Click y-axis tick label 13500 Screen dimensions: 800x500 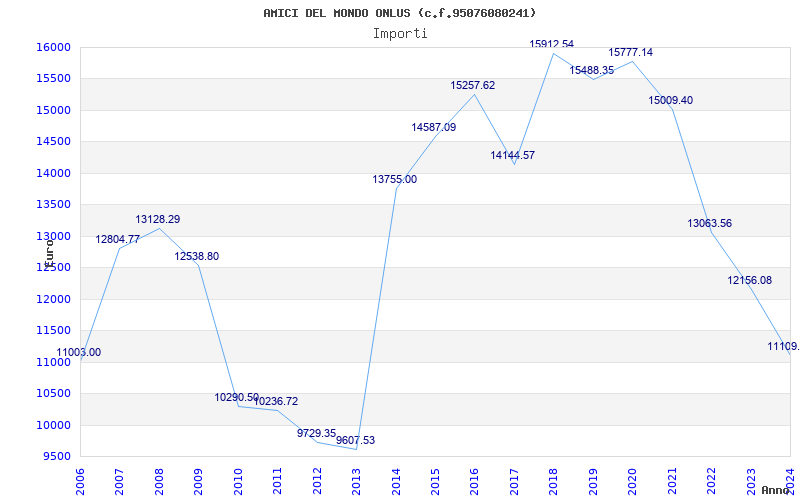53,205
